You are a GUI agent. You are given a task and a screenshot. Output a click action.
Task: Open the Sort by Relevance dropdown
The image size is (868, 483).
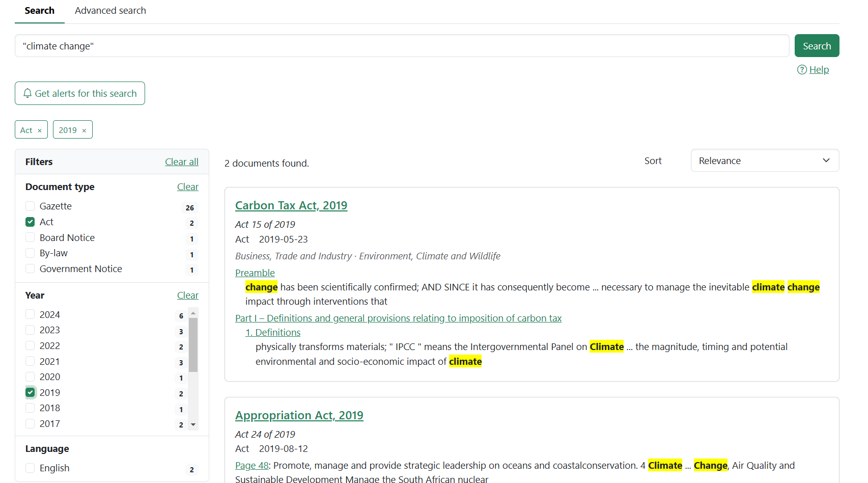tap(764, 160)
